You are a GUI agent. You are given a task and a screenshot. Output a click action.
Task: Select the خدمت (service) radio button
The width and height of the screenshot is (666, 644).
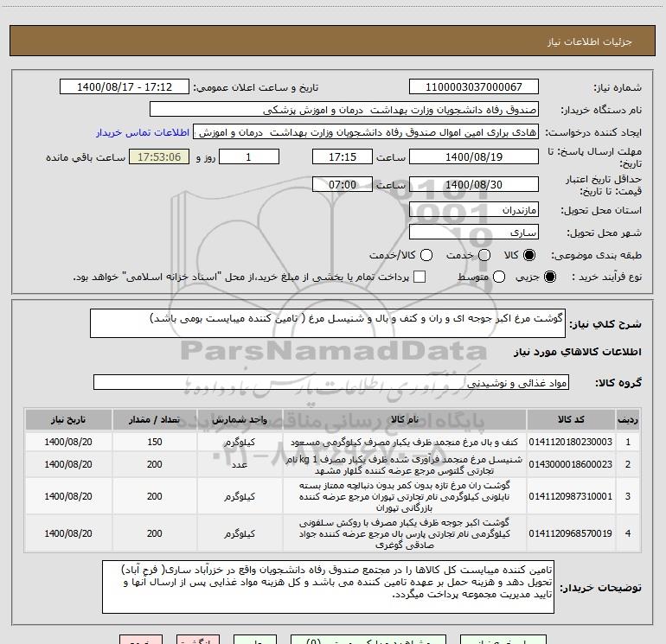pos(484,255)
